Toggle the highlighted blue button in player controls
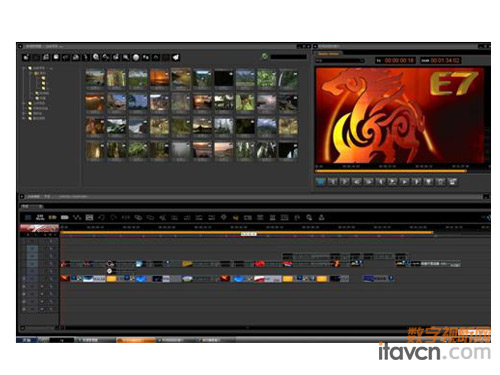The height and width of the screenshot is (375, 500). [320, 182]
